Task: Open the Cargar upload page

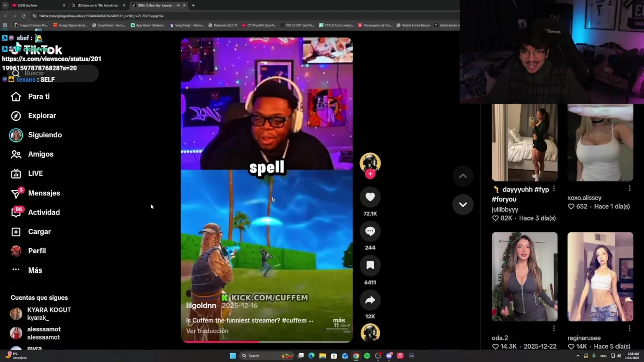Action: [31, 232]
